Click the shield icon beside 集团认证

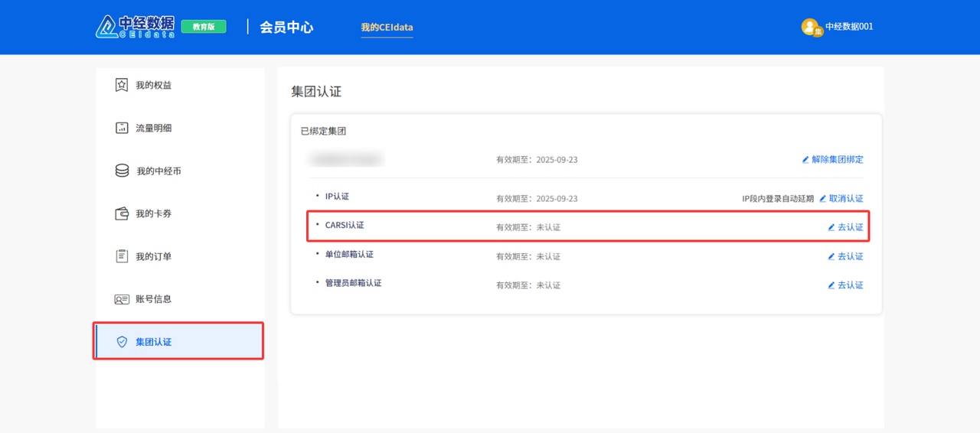122,342
